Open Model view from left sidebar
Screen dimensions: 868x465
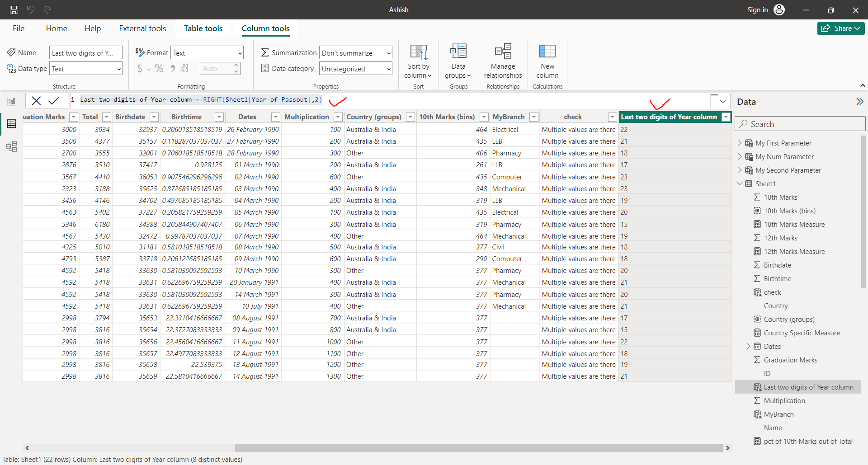tap(11, 146)
